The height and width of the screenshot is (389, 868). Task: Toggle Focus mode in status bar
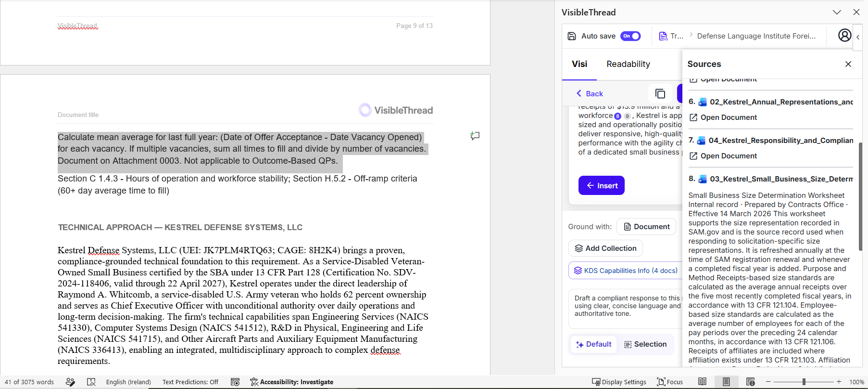point(670,382)
